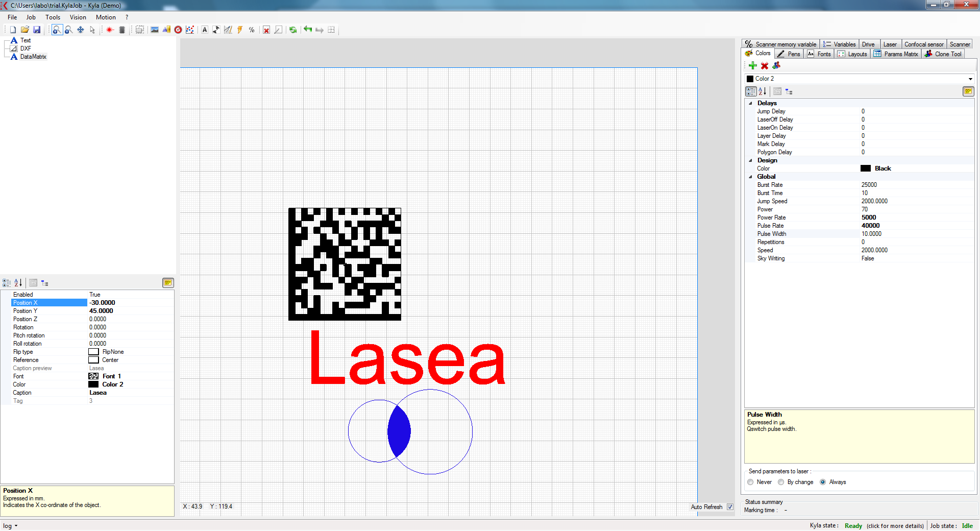Activate the pan move tool
This screenshot has width=980, height=531.
[81, 30]
